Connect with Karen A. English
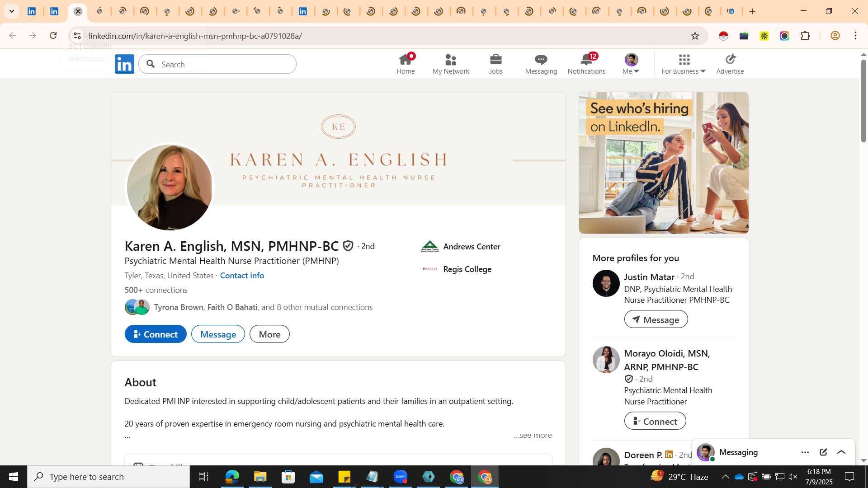This screenshot has width=868, height=488. (156, 334)
